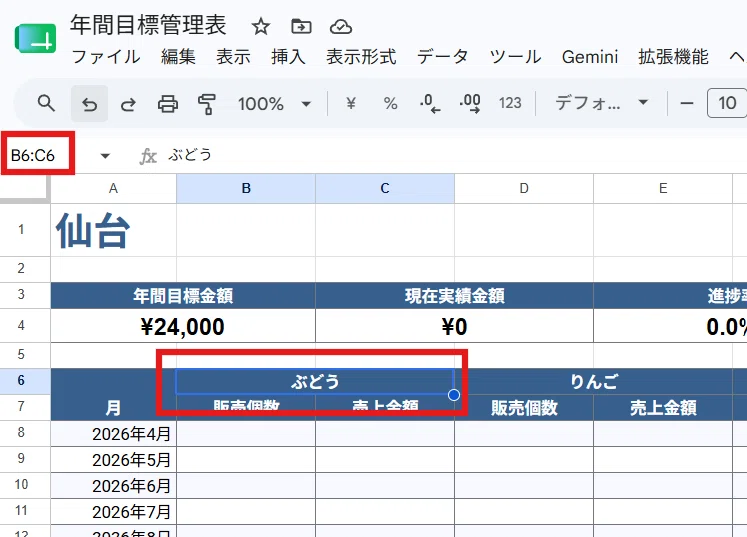
Task: Open the データ menu
Action: [443, 57]
